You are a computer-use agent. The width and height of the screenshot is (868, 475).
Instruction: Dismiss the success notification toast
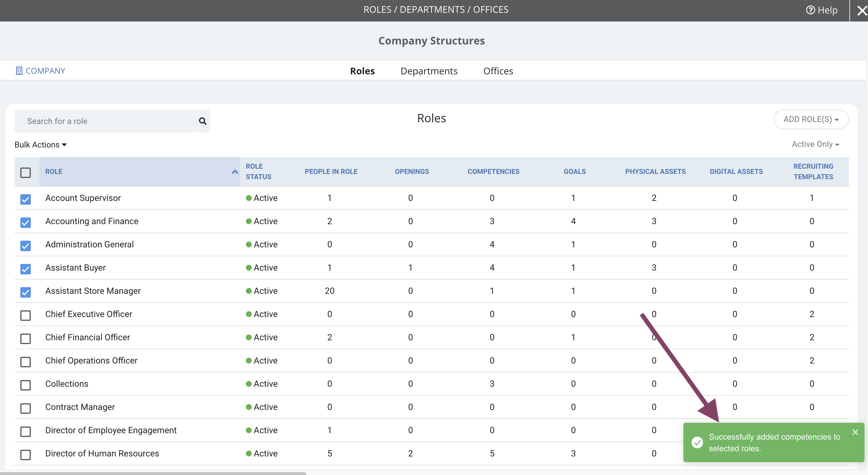(x=855, y=432)
